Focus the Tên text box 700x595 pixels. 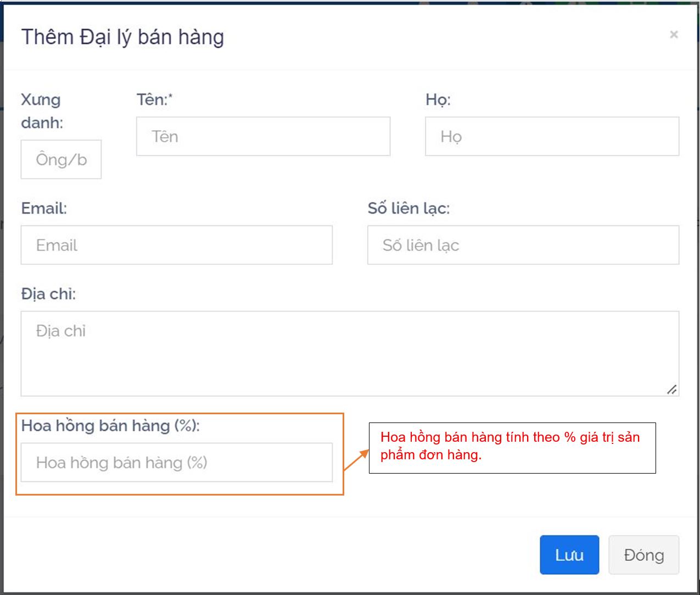[263, 136]
